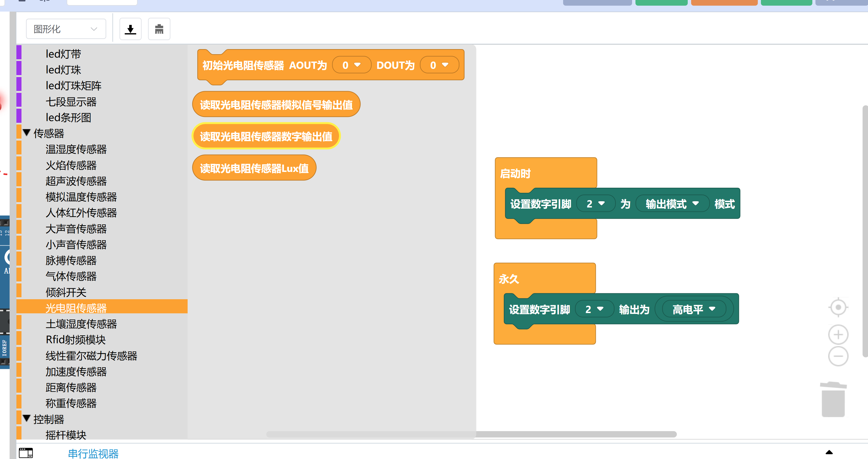Click the 读取光电阻传感器Lux值 block
This screenshot has height=459, width=868.
pos(254,168)
